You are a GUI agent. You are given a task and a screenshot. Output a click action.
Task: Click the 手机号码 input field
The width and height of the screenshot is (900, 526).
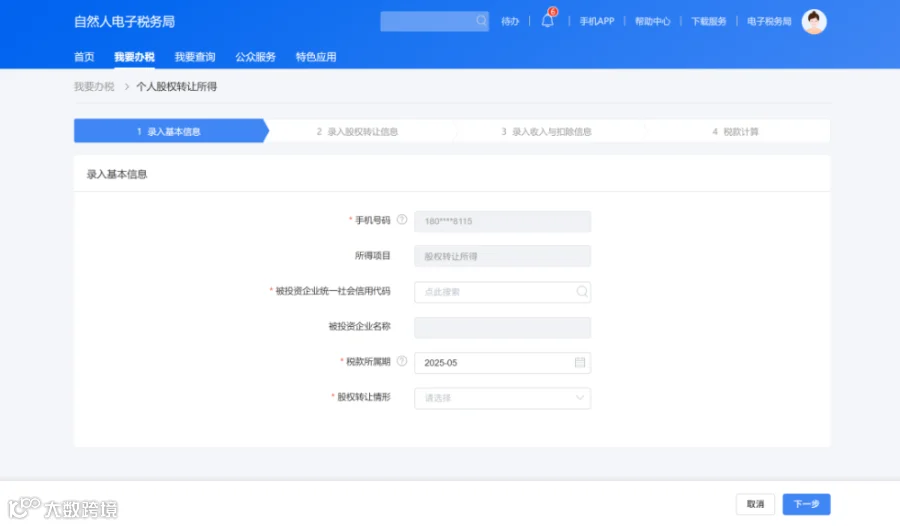(502, 221)
